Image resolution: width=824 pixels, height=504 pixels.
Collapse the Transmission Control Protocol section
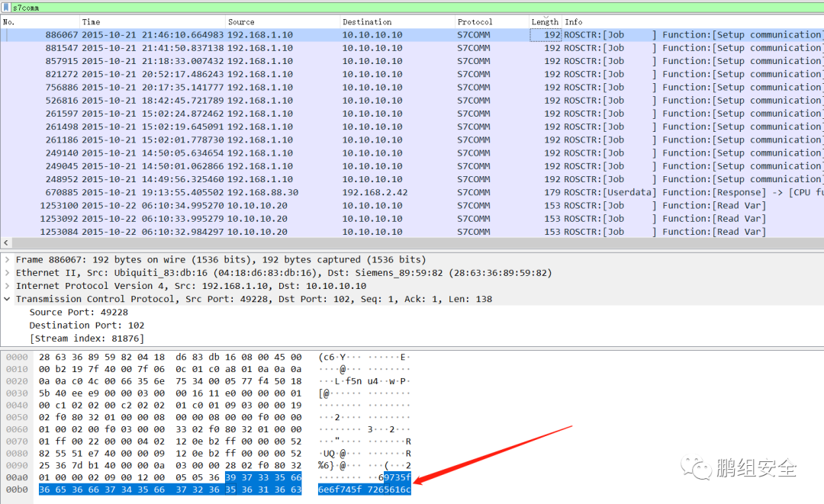click(x=7, y=298)
